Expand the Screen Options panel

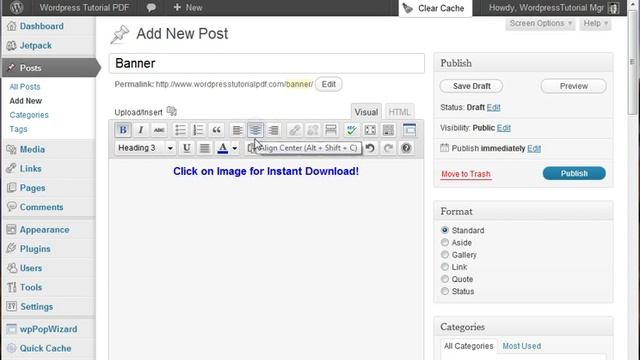tap(540, 24)
